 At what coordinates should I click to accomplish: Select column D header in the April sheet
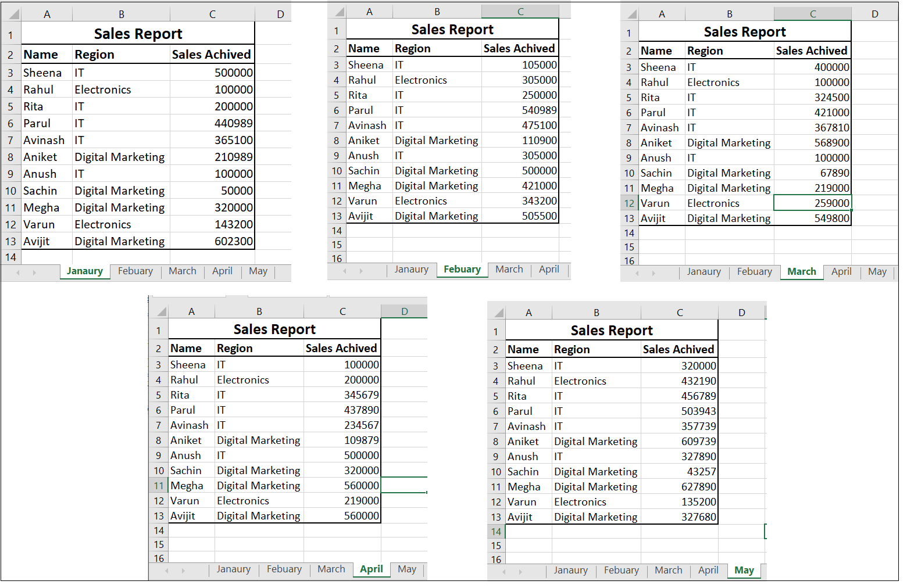pos(404,311)
